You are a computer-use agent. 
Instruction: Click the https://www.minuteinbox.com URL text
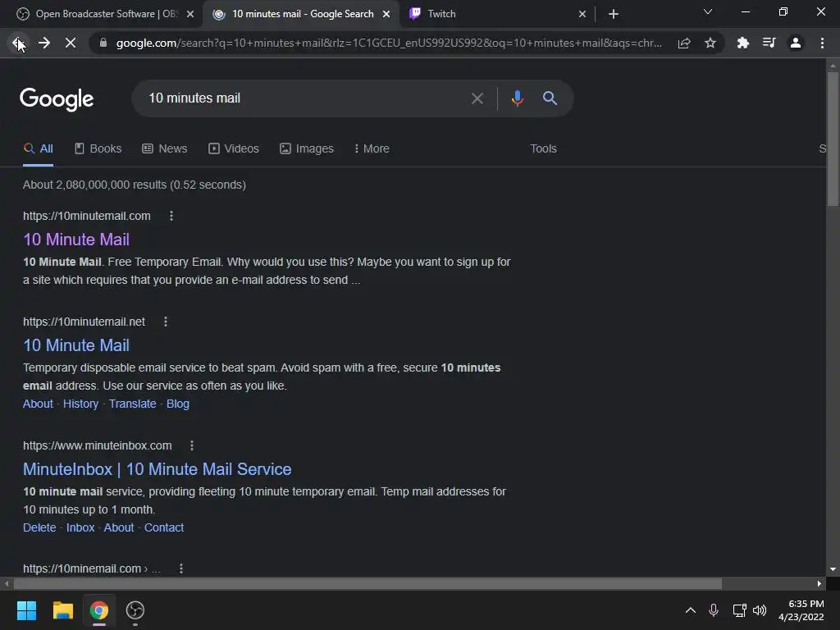pyautogui.click(x=98, y=445)
